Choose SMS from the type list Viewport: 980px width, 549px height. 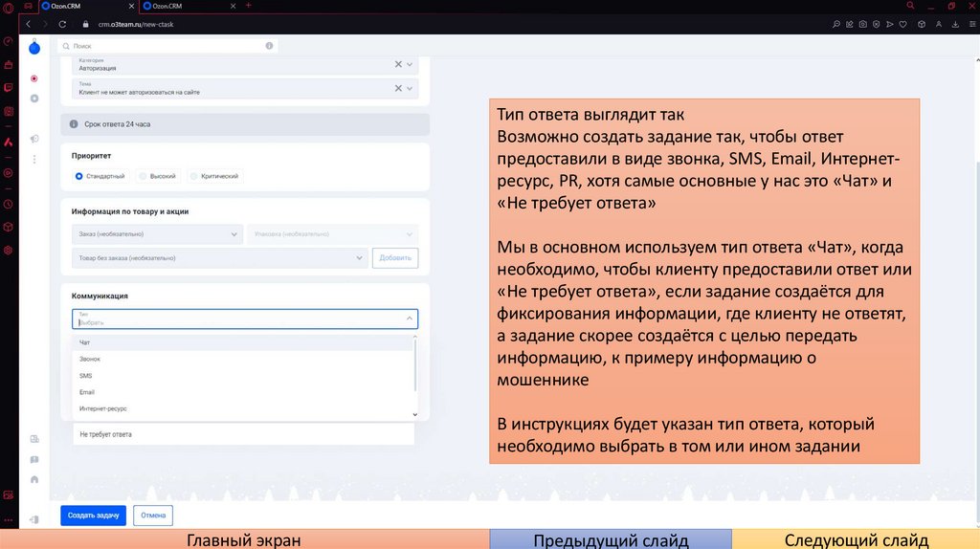[242, 375]
